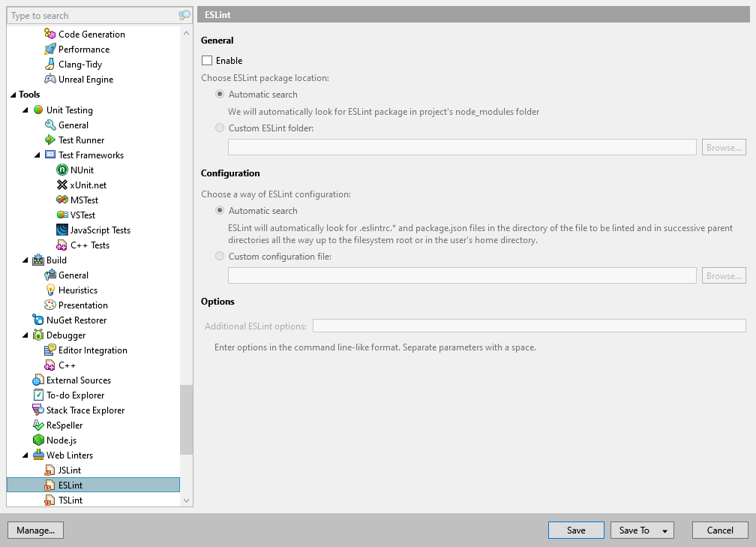Click the Unit Testing icon
The image size is (756, 547).
coord(38,110)
